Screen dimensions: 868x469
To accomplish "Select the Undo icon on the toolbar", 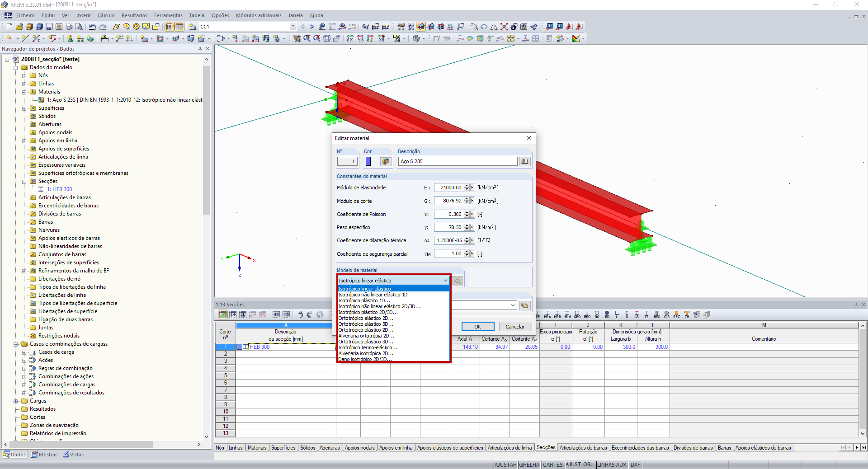I will pos(92,27).
